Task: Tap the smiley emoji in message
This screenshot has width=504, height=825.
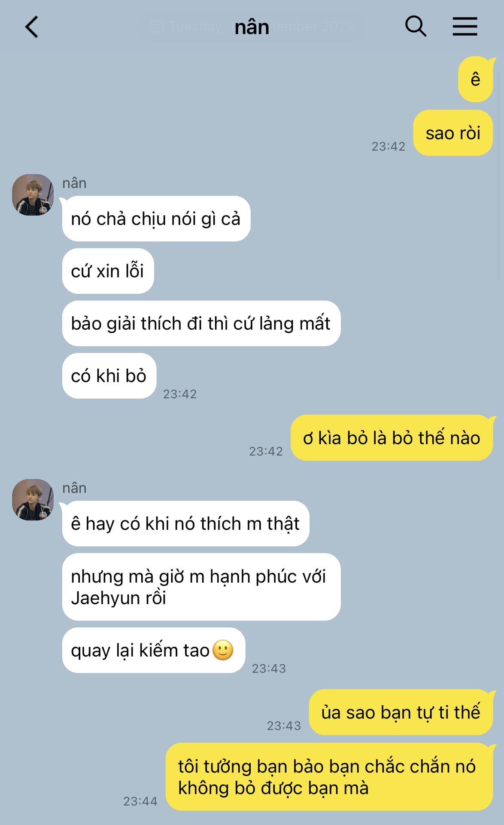Action: (x=223, y=650)
